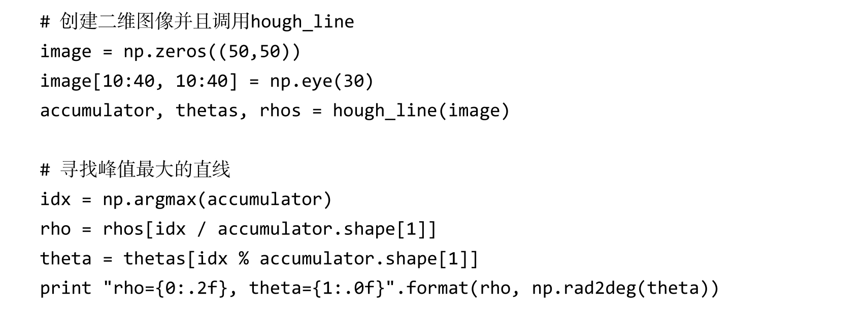This screenshot has height=312, width=868.
Task: Click np.argmax(accumulator) in the code
Action: point(217,199)
